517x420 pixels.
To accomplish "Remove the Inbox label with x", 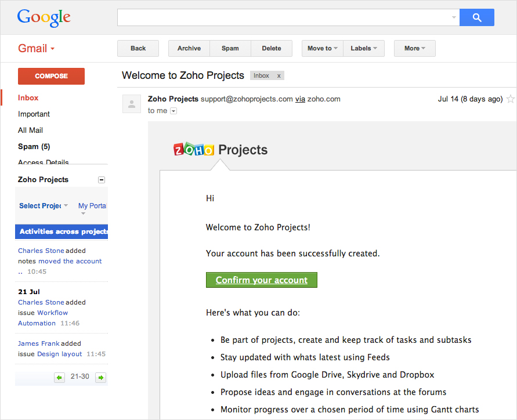I will coord(279,76).
